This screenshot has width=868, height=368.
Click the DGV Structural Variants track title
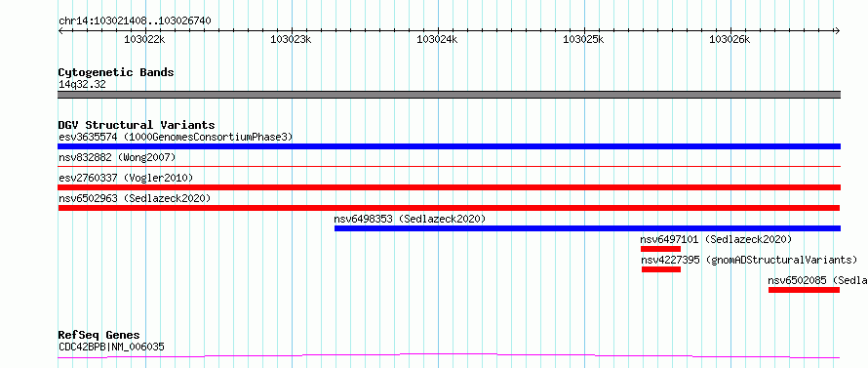[x=137, y=125]
